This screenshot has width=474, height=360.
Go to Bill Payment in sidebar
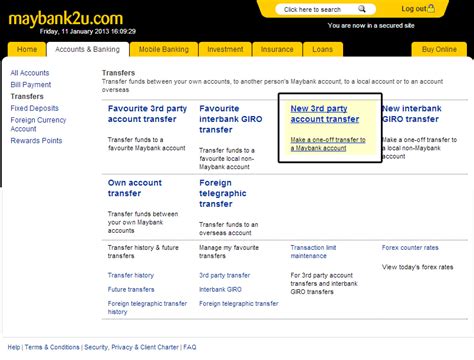(31, 85)
